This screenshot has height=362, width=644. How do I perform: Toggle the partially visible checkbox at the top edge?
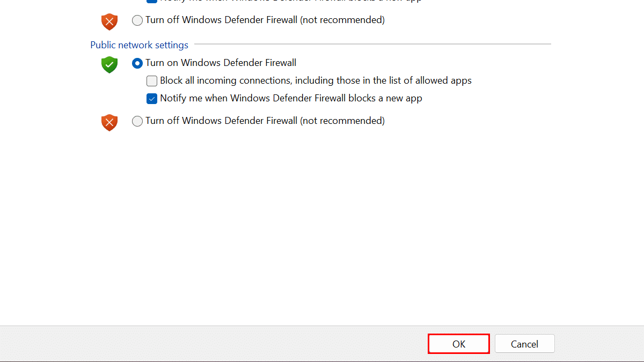point(152,1)
